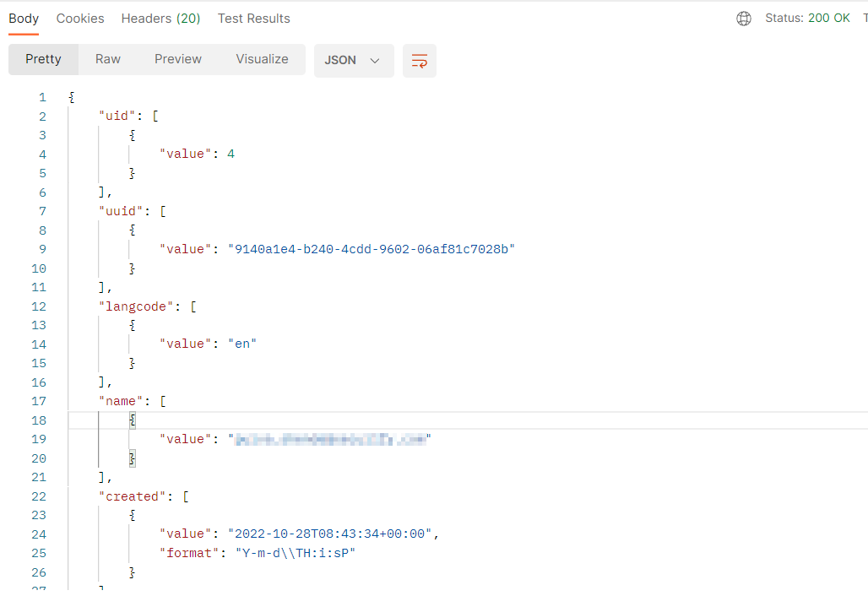Click the "langcode" key
The height and width of the screenshot is (596, 868).
tap(137, 306)
